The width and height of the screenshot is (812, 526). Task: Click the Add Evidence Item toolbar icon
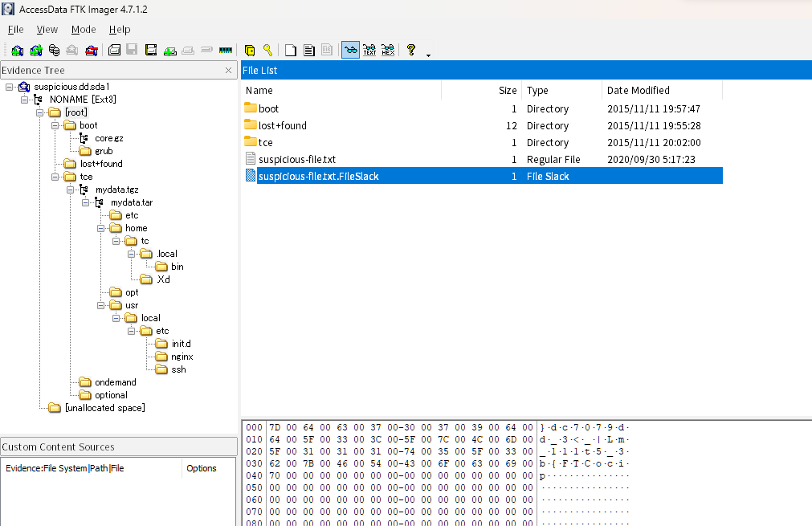pos(17,51)
